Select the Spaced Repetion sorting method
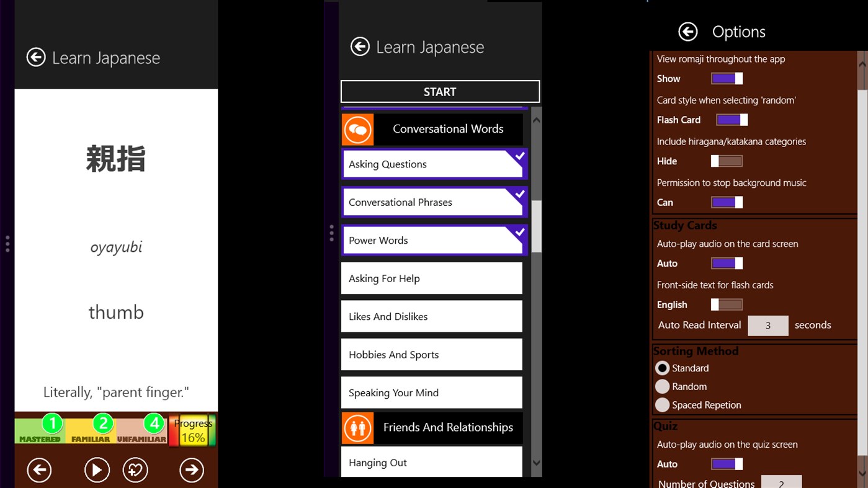 click(662, 405)
